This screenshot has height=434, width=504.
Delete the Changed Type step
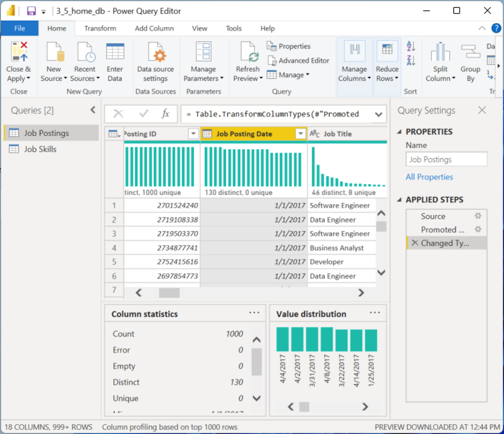(415, 243)
